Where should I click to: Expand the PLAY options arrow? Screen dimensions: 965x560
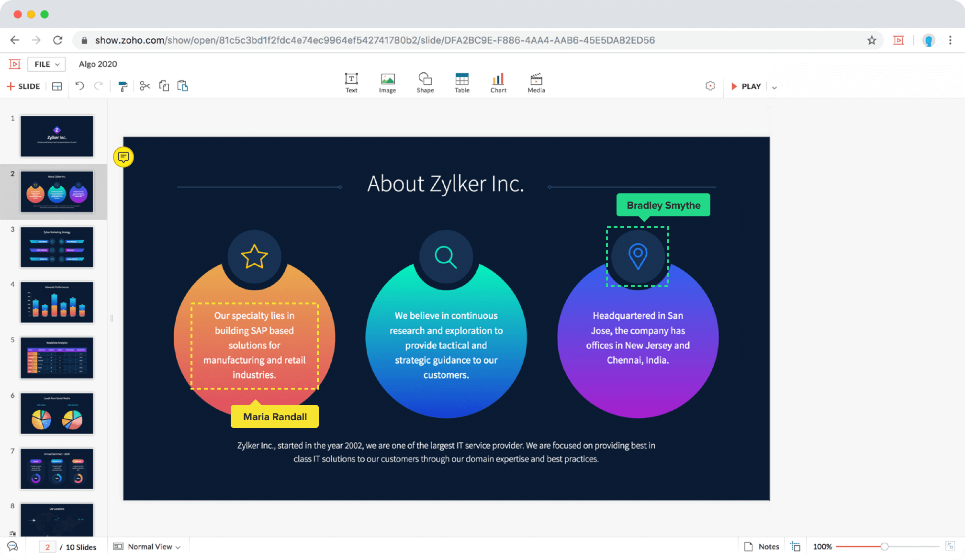(774, 87)
